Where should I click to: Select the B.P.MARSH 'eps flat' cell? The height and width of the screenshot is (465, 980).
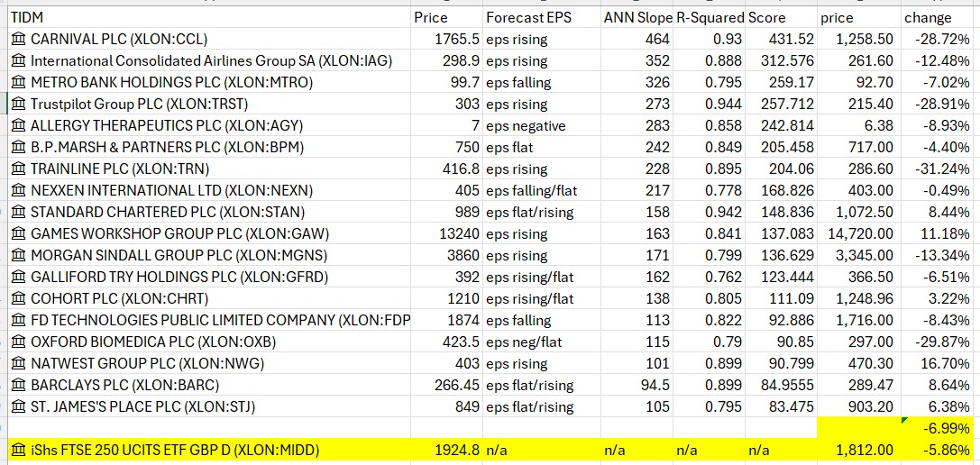[x=541, y=148]
